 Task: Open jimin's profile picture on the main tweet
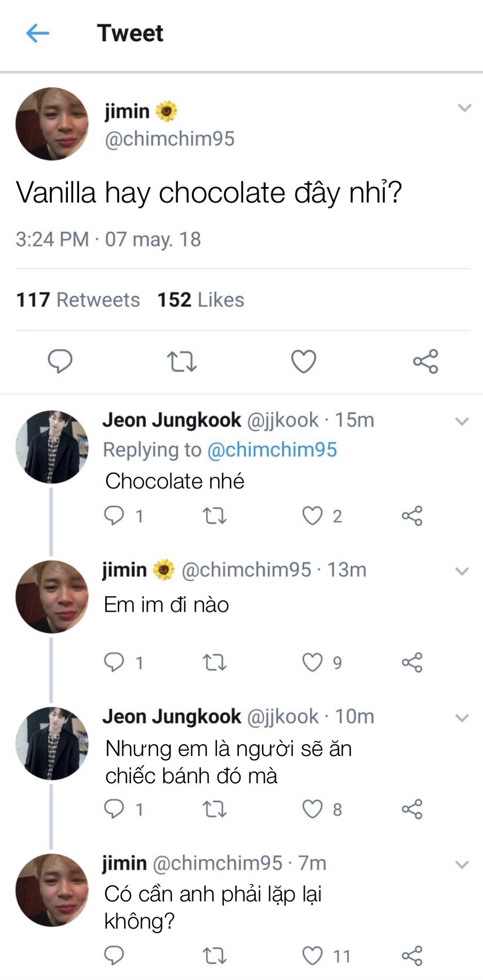click(52, 124)
